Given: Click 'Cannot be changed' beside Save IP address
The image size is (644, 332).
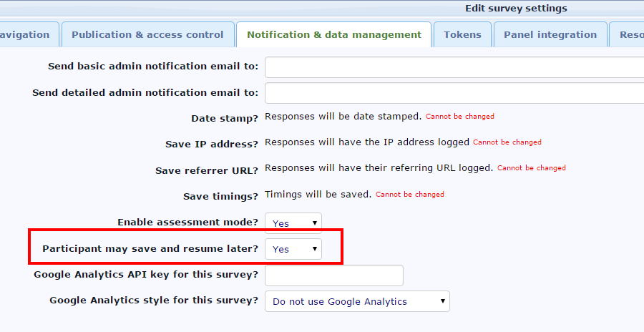Looking at the screenshot, I should [507, 142].
